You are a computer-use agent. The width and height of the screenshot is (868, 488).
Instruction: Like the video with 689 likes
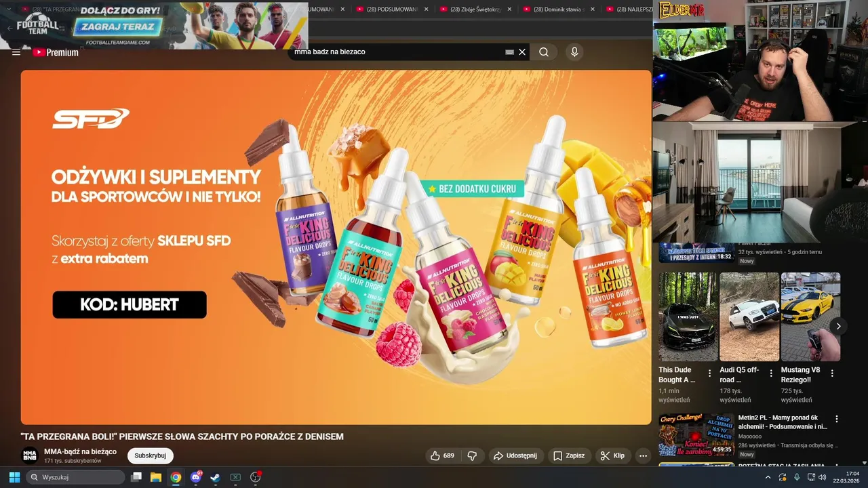coord(442,455)
